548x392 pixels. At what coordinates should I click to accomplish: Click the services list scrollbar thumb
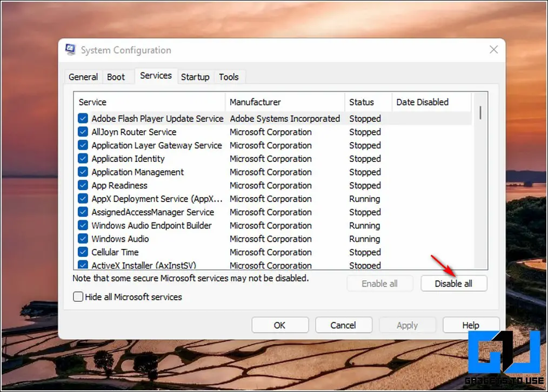click(480, 113)
